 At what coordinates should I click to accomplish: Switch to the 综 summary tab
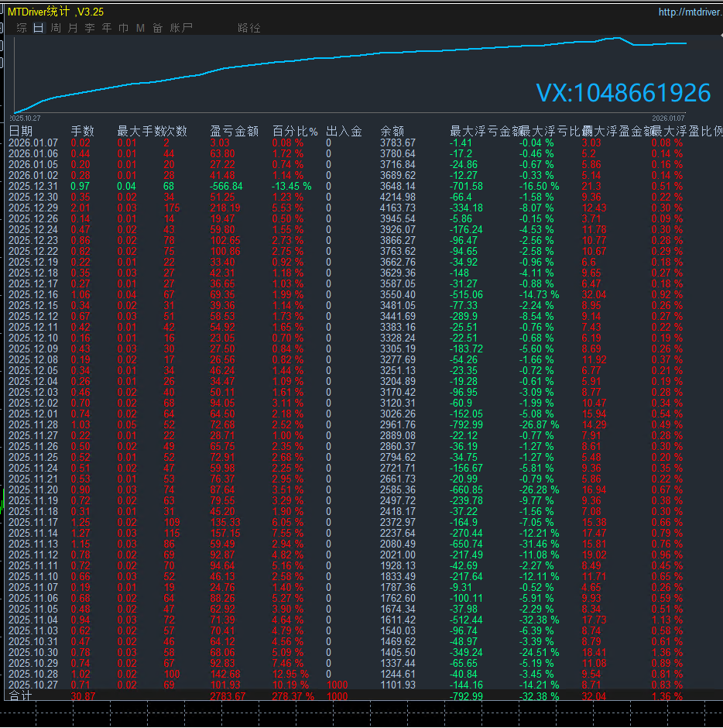(x=22, y=28)
